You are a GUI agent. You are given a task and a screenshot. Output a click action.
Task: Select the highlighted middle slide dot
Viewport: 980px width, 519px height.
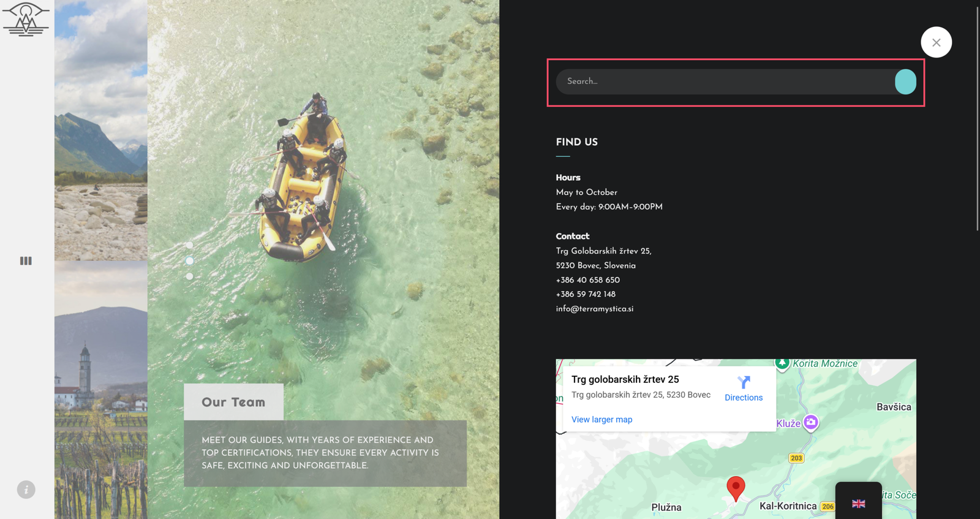[190, 261]
